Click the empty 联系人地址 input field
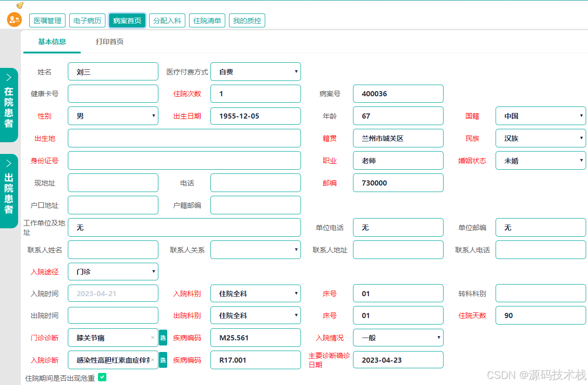The height and width of the screenshot is (385, 588). tap(398, 250)
